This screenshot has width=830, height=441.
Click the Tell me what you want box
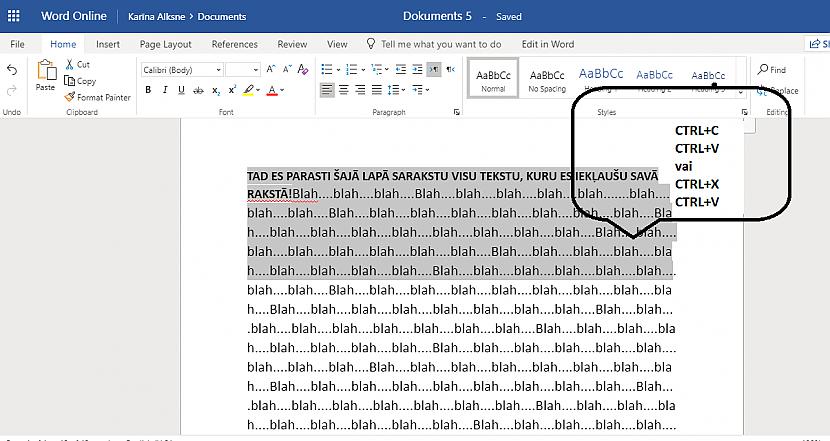tap(434, 44)
